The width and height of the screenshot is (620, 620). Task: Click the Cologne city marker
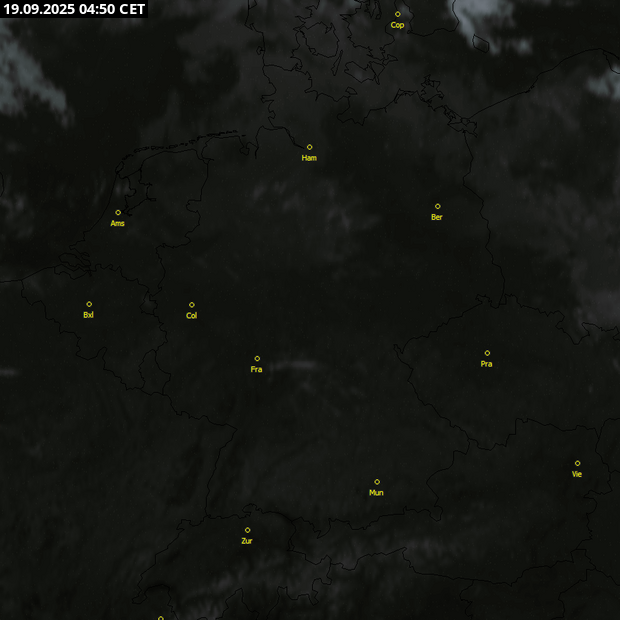[x=192, y=305]
